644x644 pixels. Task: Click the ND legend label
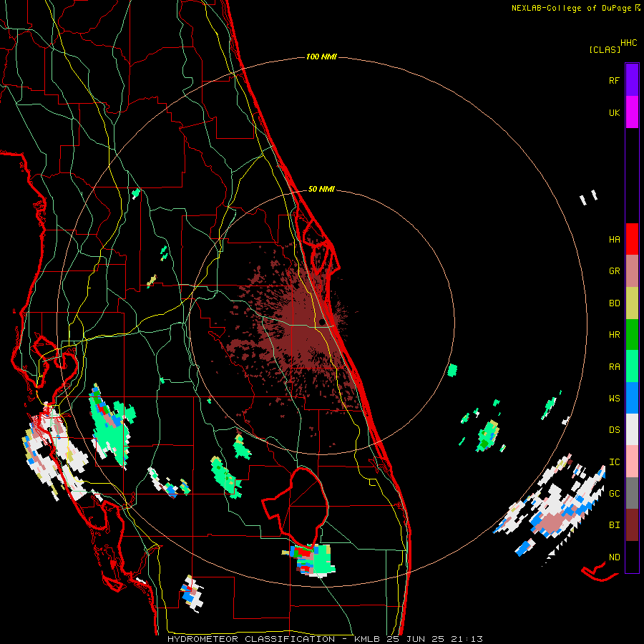(614, 557)
